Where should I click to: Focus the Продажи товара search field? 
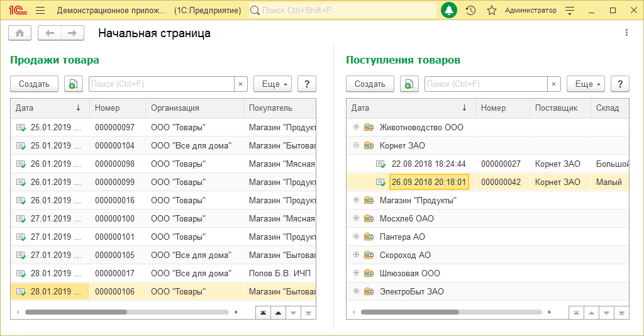point(162,84)
